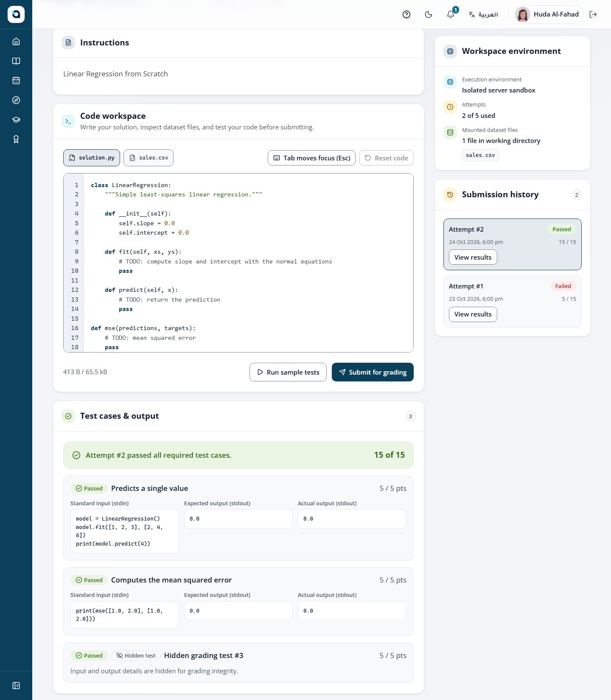Select the Attempt #2 submission card
This screenshot has height=700, width=611.
coord(513,244)
